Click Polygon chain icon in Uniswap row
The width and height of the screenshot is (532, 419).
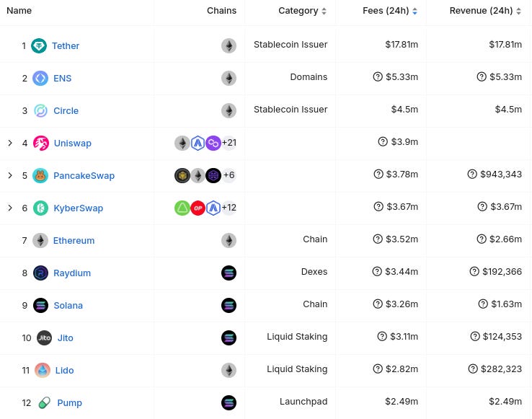coord(213,144)
